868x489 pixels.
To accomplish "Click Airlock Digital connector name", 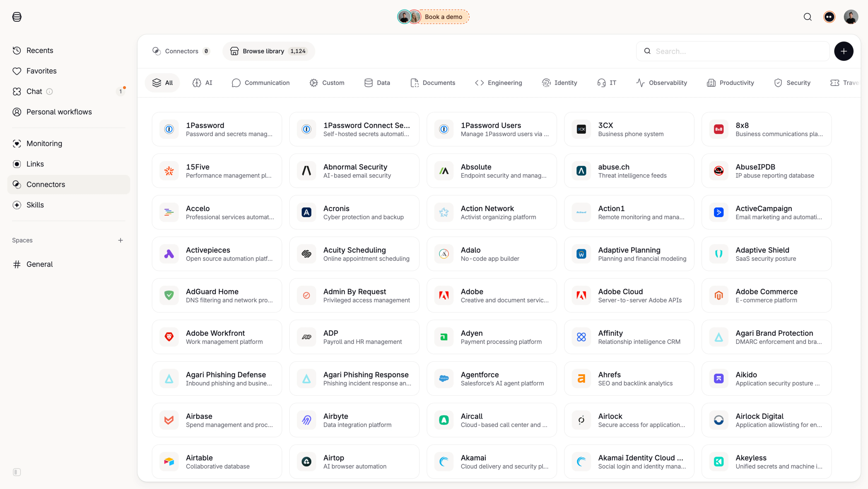I will point(759,416).
